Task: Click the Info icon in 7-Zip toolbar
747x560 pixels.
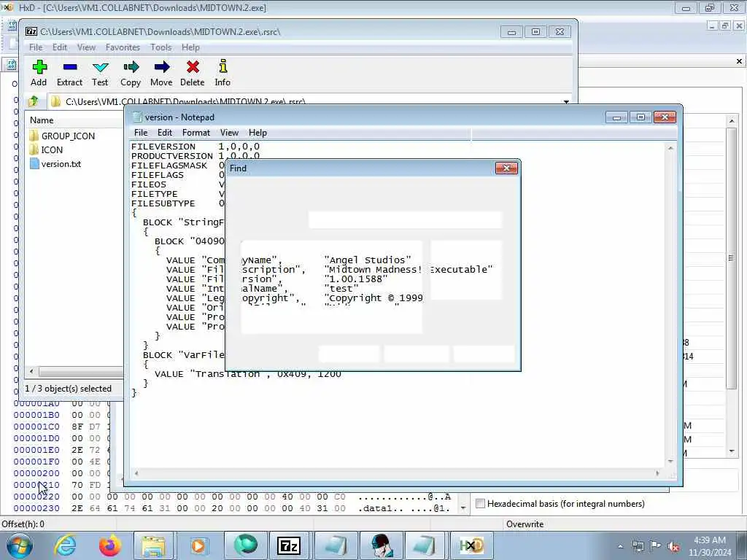Action: (222, 72)
